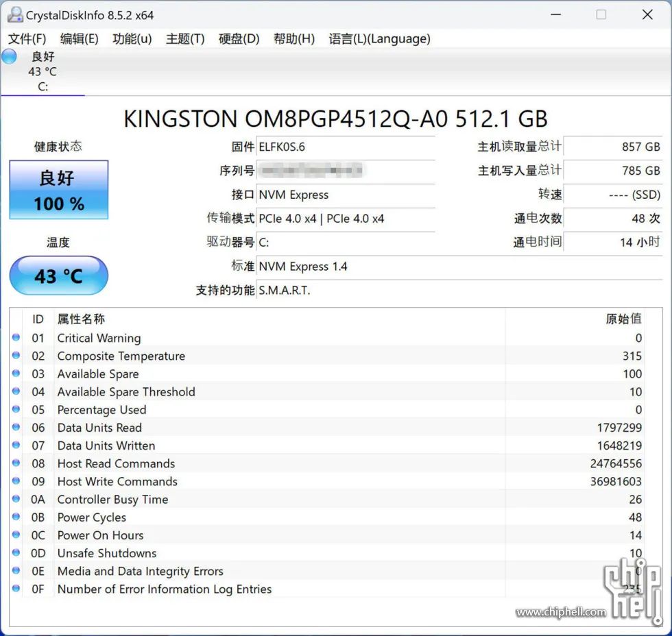Viewport: 672px width, 636px height.
Task: Select the Power On Hours attribute name
Action: pyautogui.click(x=101, y=535)
